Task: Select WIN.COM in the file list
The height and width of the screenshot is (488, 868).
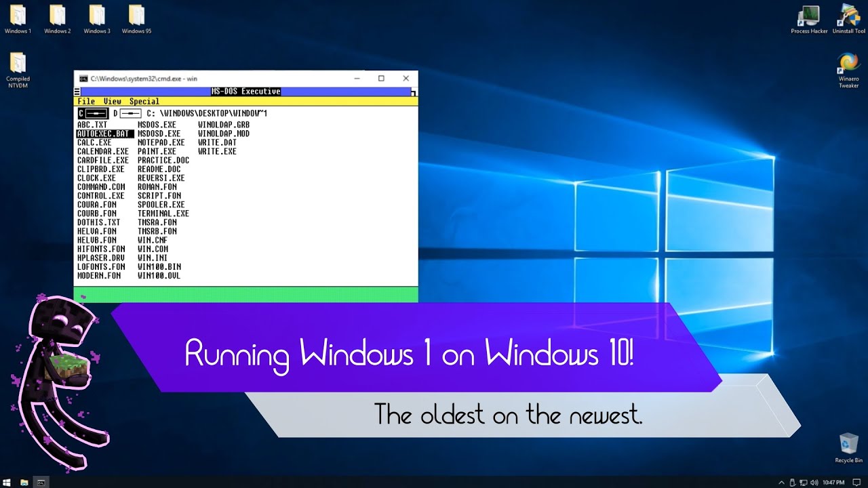Action: point(153,249)
